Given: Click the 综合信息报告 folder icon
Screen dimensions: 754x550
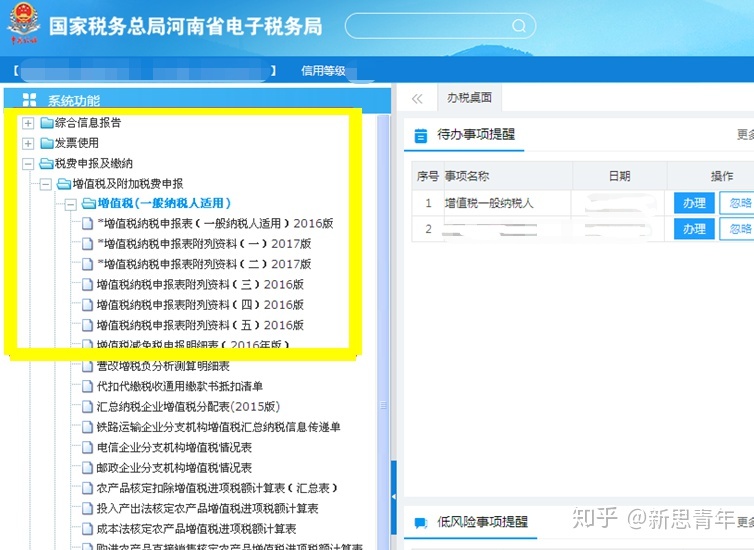Looking at the screenshot, I should click(x=46, y=123).
